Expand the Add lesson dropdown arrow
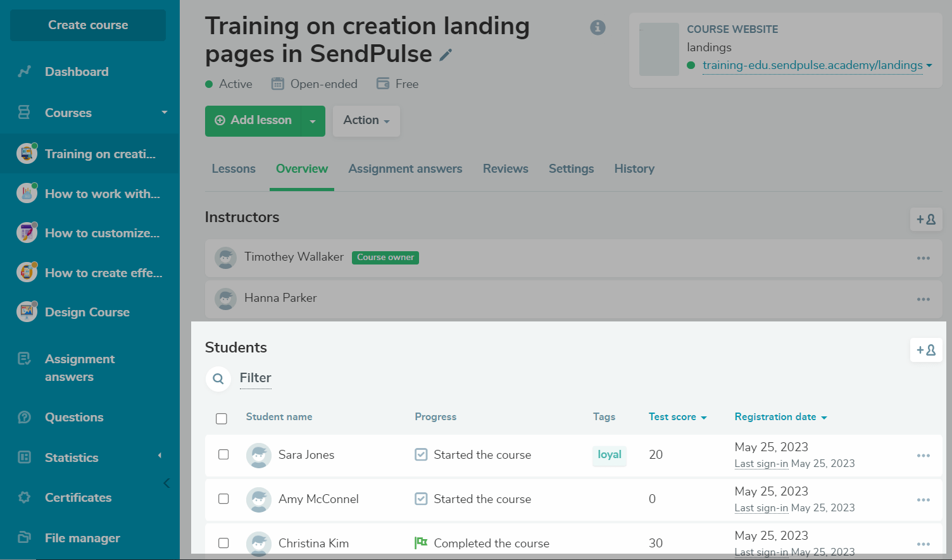The height and width of the screenshot is (560, 952). tap(312, 121)
